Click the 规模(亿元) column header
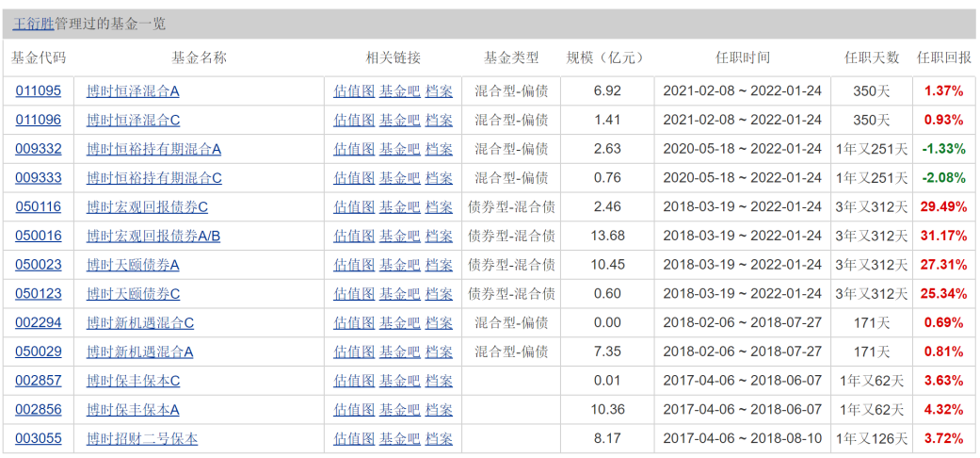 pos(606,57)
